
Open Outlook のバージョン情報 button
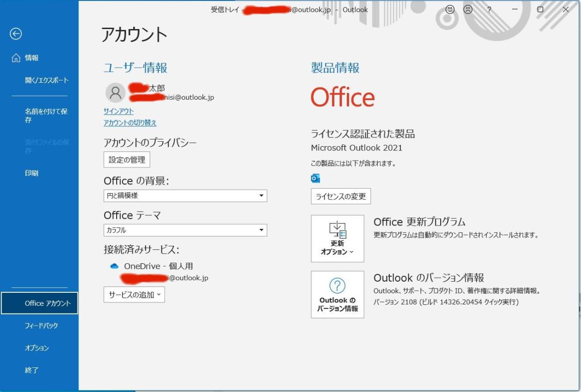337,294
